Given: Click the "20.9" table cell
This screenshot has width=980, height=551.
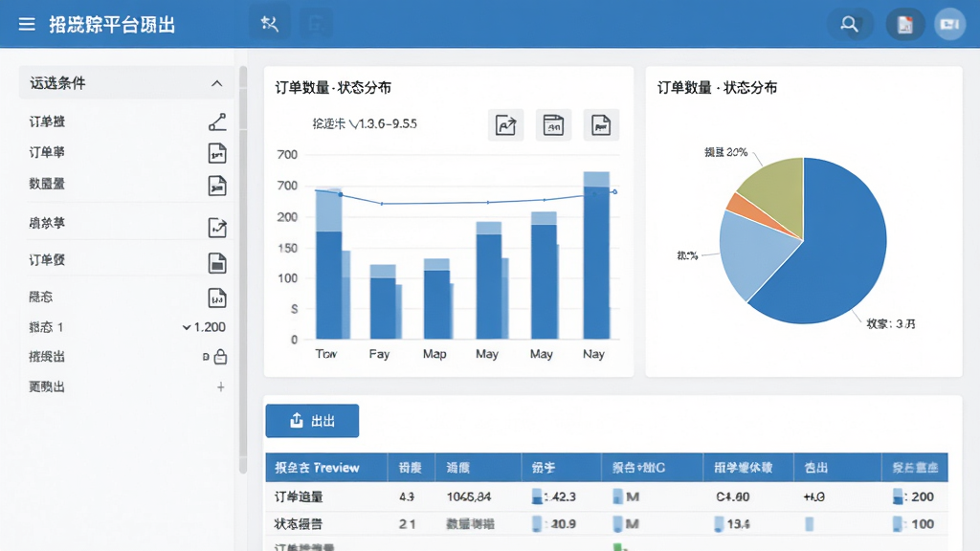Looking at the screenshot, I should click(564, 523).
